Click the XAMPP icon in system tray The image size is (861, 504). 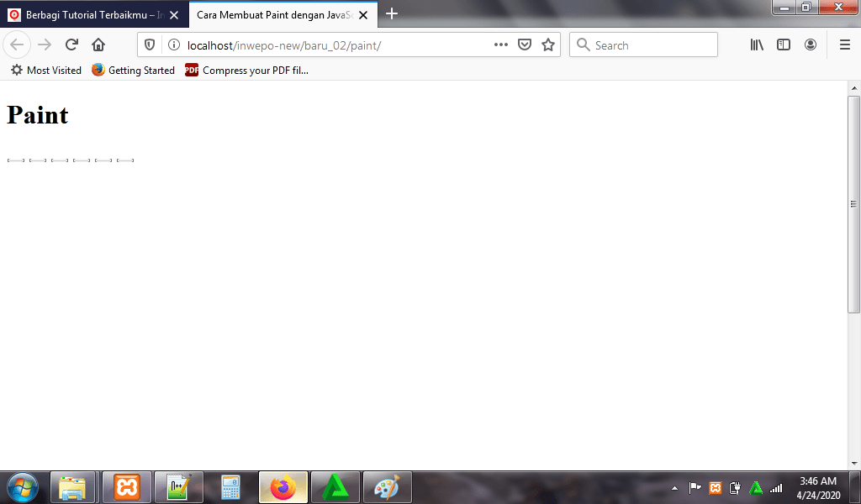coord(715,487)
